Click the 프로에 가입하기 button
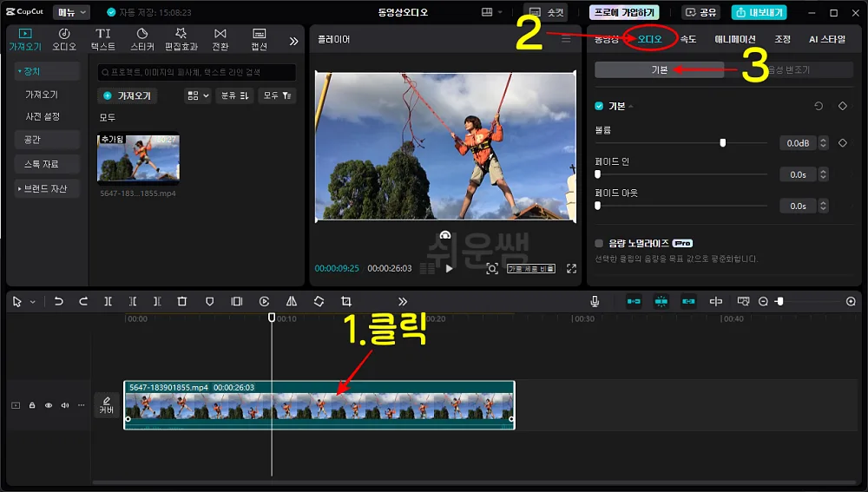868x492 pixels. [624, 12]
